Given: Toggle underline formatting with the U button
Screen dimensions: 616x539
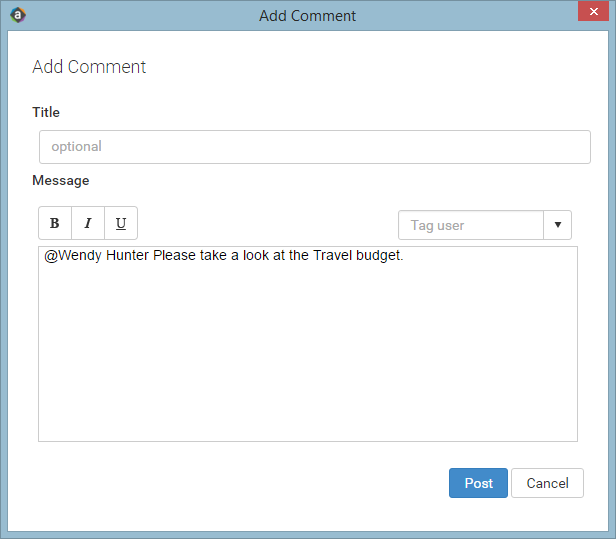Looking at the screenshot, I should point(121,223).
